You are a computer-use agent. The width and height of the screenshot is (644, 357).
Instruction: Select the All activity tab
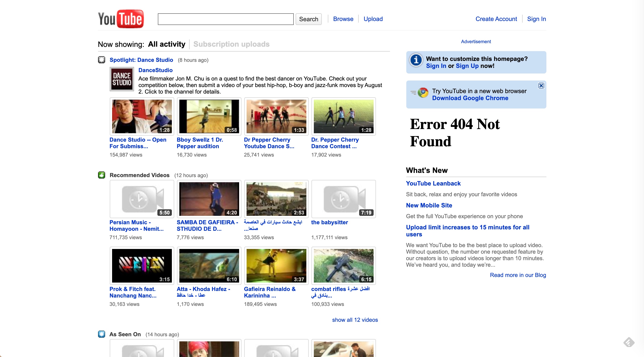(166, 44)
